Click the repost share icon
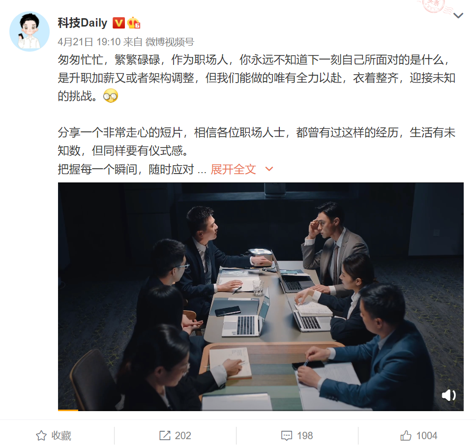Viewport: 476px width, 448px height. point(165,436)
